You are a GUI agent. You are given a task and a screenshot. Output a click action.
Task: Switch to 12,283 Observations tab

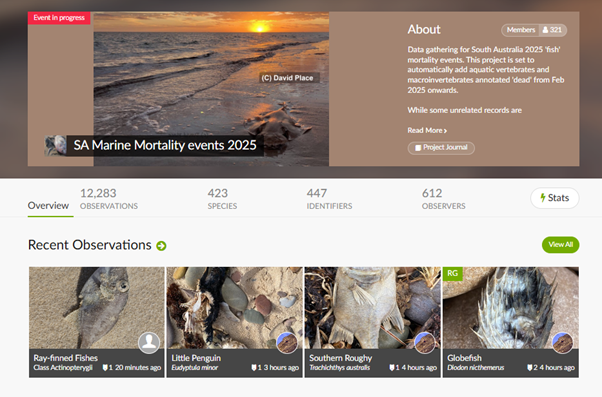(x=109, y=199)
